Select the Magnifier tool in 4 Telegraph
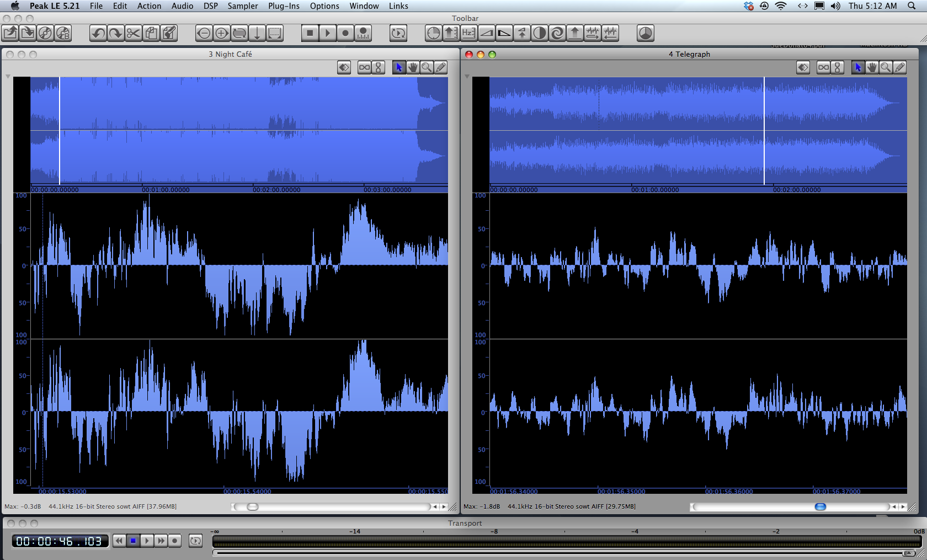The image size is (927, 560). tap(885, 67)
